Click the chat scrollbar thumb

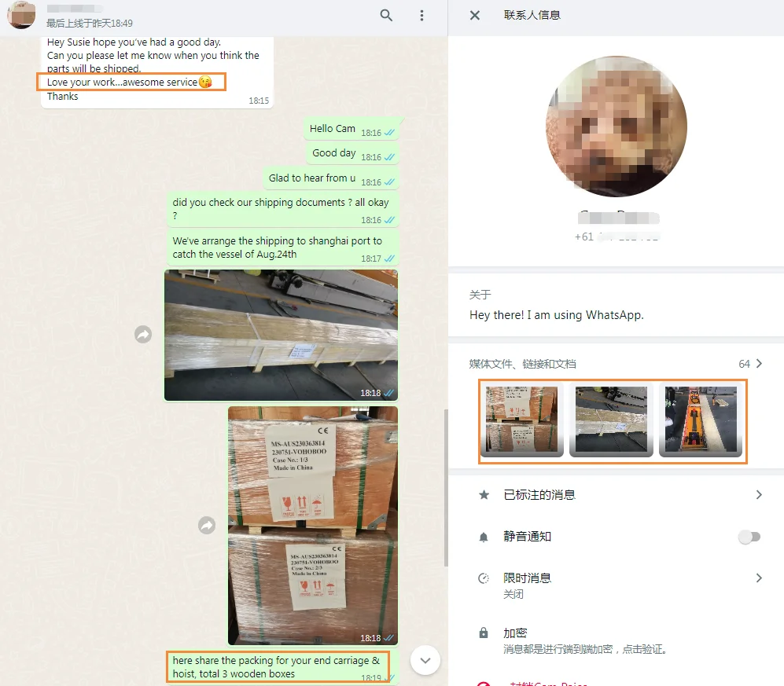tap(446, 488)
